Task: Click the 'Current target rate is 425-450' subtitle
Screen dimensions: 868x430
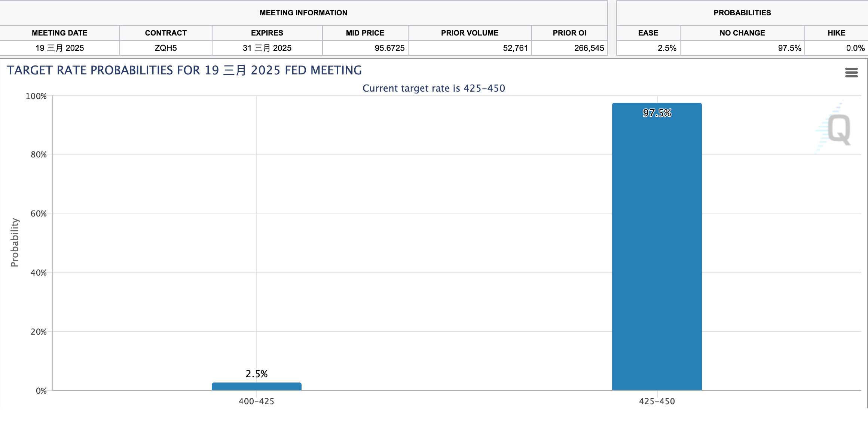Action: [434, 88]
